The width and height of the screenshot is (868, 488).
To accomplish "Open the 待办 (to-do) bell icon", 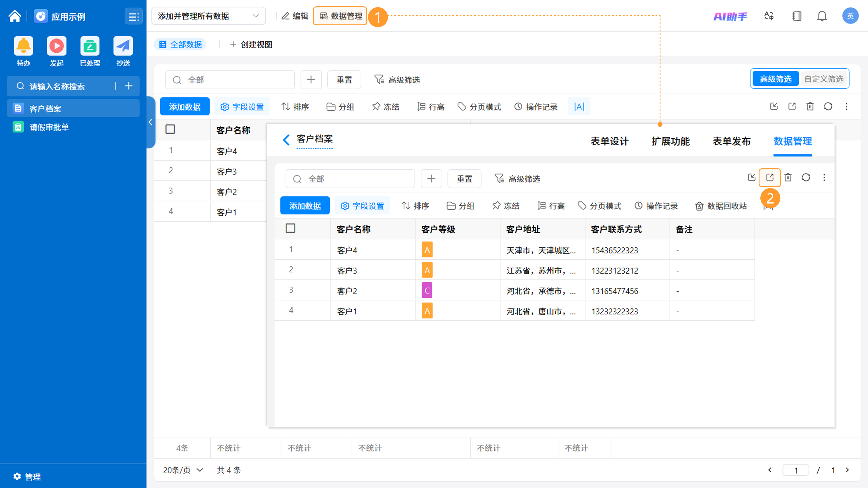I will pos(23,46).
